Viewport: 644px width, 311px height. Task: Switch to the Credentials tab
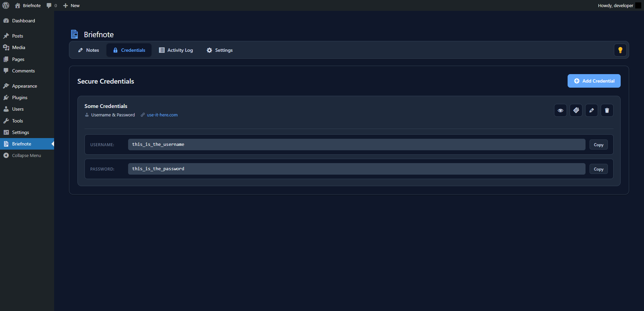[129, 50]
